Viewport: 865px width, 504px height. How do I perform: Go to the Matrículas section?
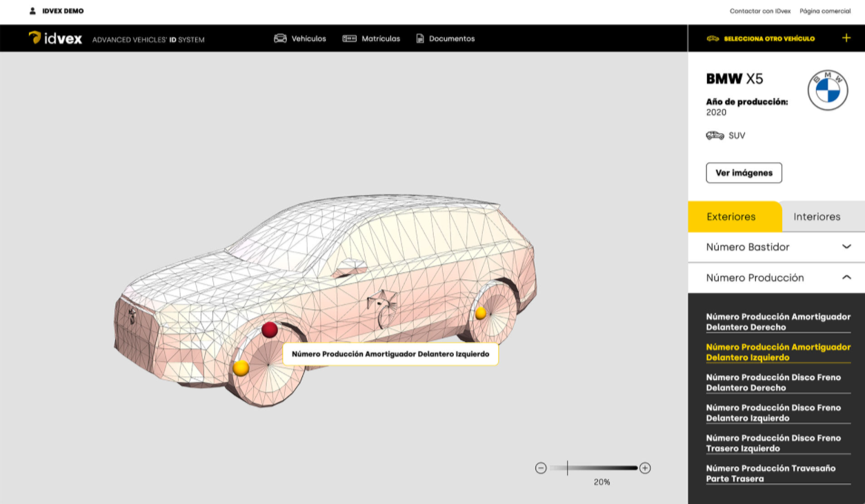(372, 39)
